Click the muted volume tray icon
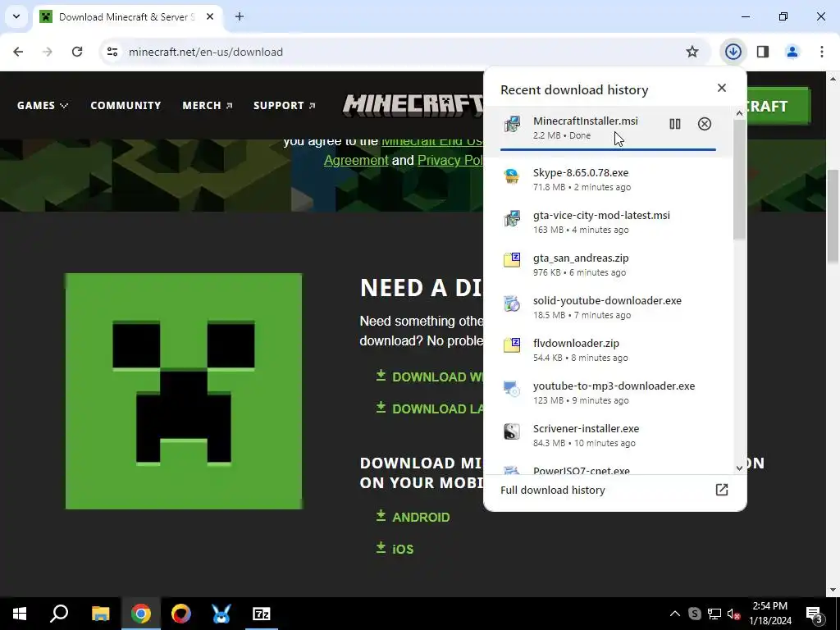 point(733,614)
